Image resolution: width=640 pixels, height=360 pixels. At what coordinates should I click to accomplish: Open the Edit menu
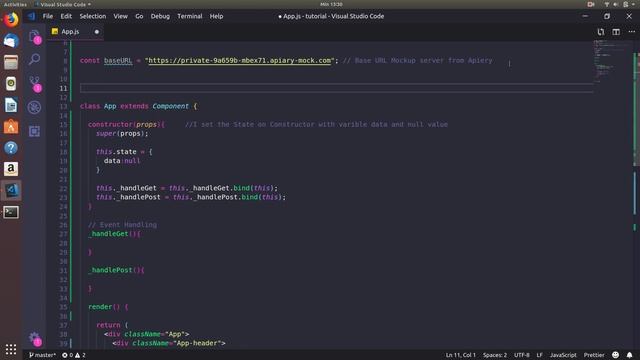66,16
